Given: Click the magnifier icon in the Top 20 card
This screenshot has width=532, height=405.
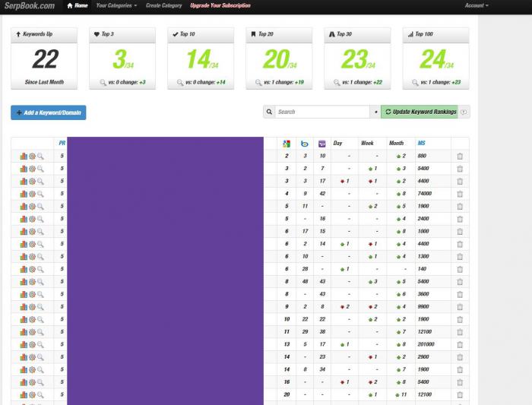Looking at the screenshot, I should coord(258,82).
